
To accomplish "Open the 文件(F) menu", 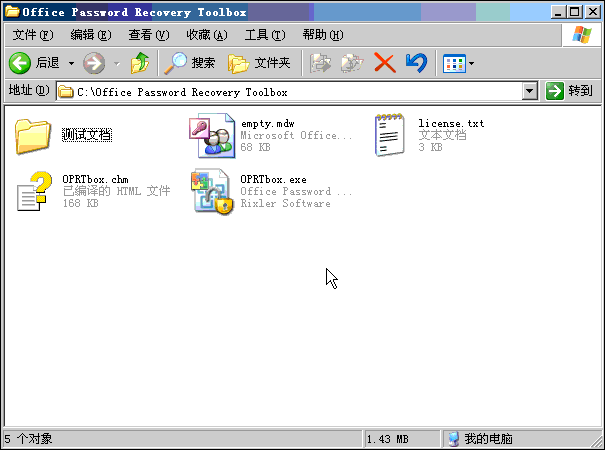I will [33, 35].
